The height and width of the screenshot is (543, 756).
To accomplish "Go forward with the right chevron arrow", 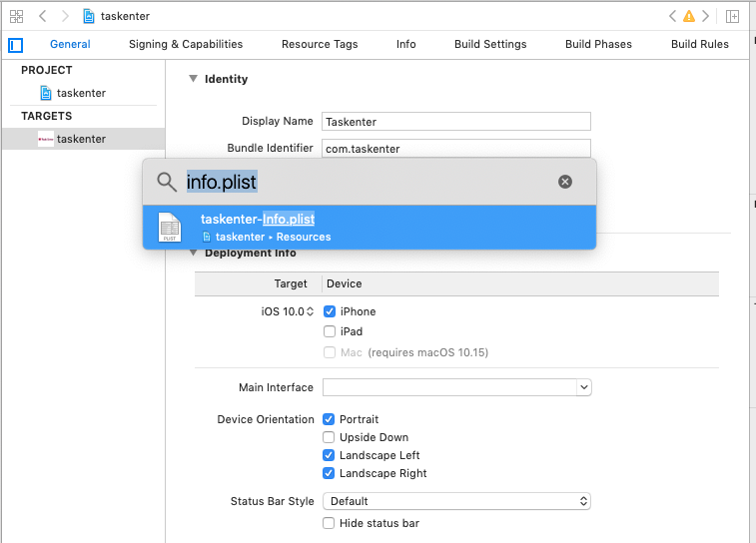I will click(65, 16).
